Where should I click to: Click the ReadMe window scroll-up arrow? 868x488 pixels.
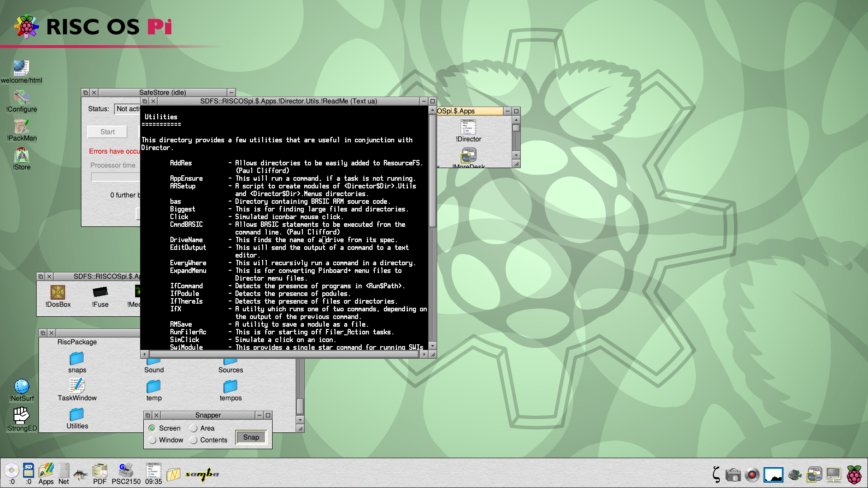click(433, 110)
